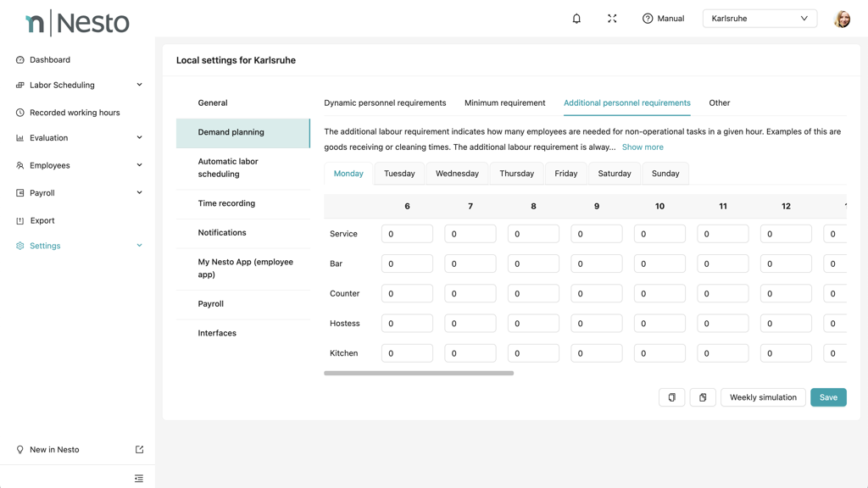Click the Save button

coord(827,397)
